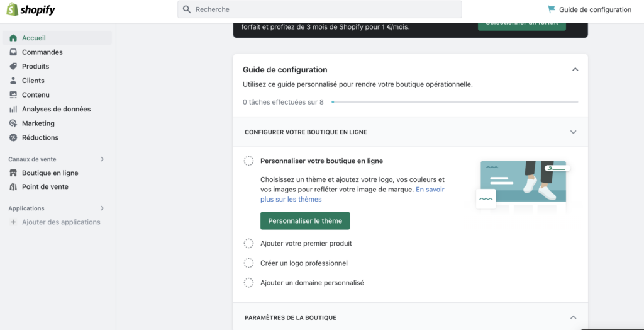Click the Analyses de données chart icon
The height and width of the screenshot is (330, 644).
pyautogui.click(x=13, y=109)
